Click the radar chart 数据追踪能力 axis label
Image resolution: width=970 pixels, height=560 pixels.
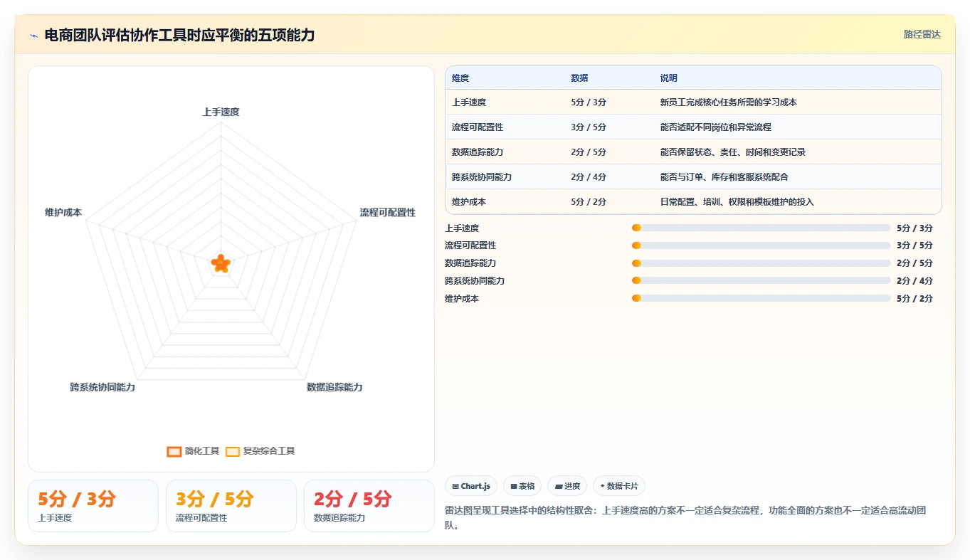pyautogui.click(x=334, y=387)
